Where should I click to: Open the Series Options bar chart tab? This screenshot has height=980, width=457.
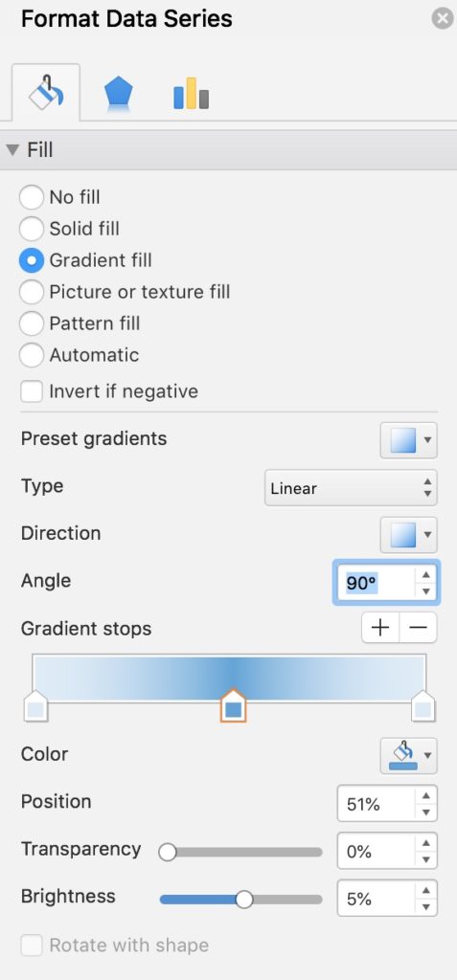tap(191, 94)
